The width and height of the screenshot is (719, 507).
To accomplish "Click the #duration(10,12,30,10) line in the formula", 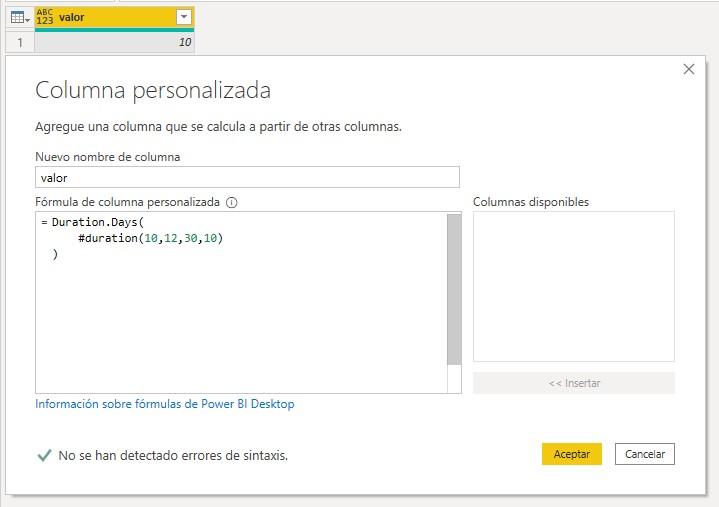I will pos(149,238).
